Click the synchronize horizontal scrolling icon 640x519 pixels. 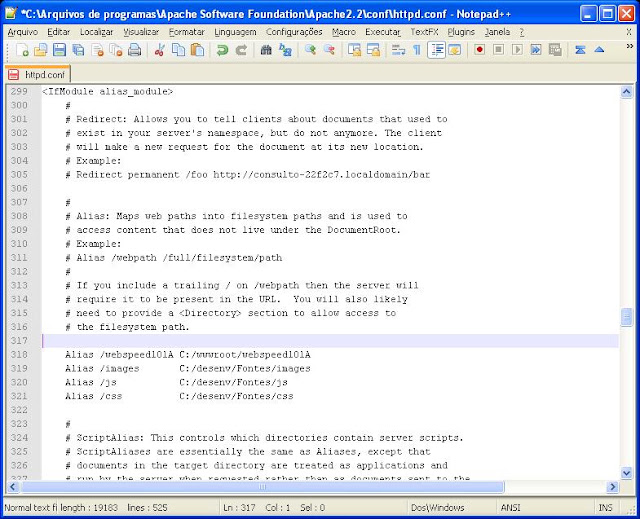[373, 50]
